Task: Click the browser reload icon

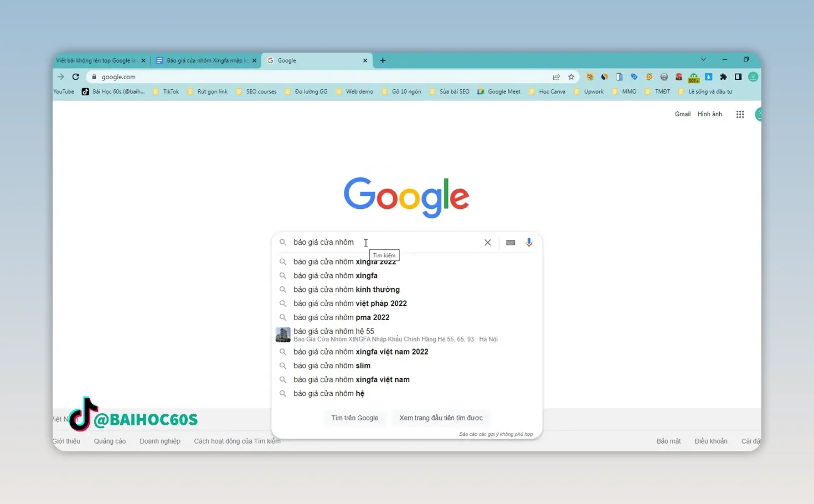Action: pos(76,77)
